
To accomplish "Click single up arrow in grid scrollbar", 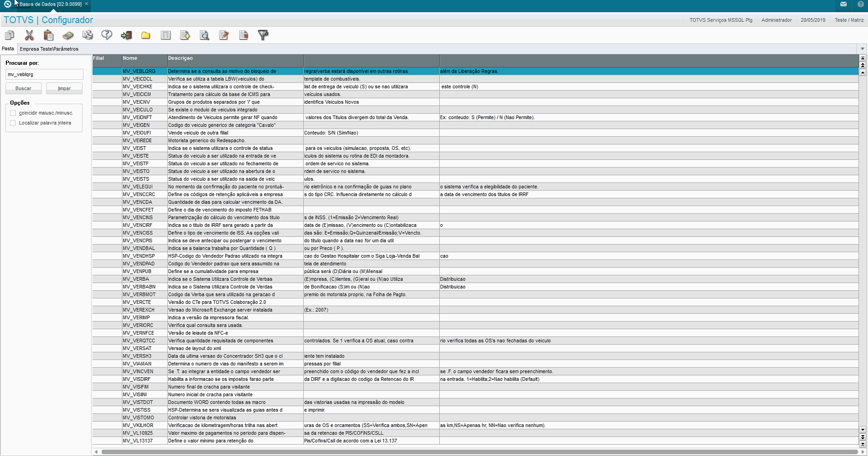I will tap(863, 72).
